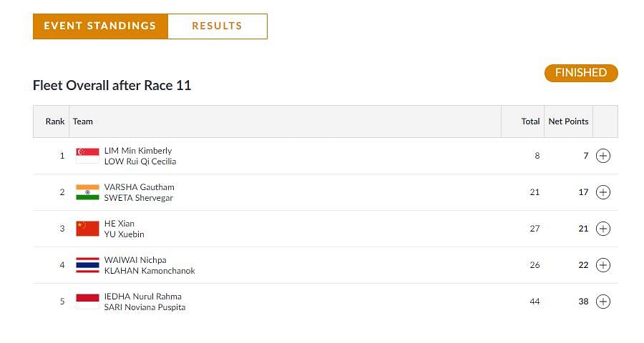Click the Team column header

tap(82, 121)
